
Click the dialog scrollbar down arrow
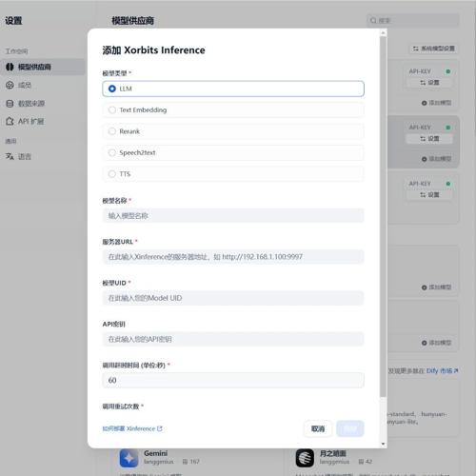pyautogui.click(x=383, y=444)
